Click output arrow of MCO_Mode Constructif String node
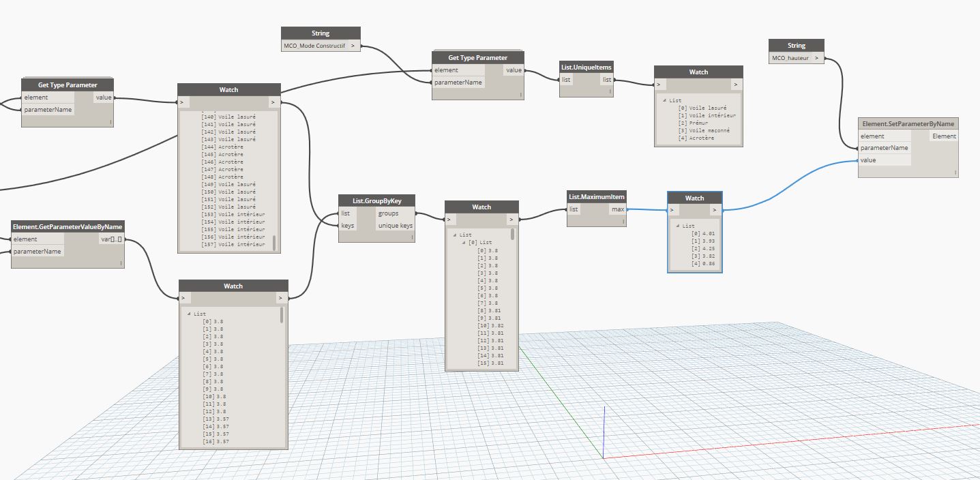The height and width of the screenshot is (480, 980). pyautogui.click(x=353, y=46)
